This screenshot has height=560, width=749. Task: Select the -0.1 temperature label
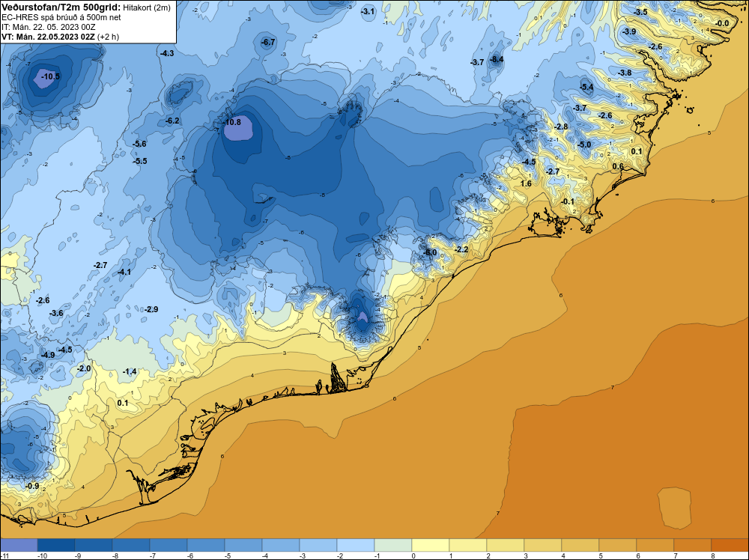click(567, 202)
